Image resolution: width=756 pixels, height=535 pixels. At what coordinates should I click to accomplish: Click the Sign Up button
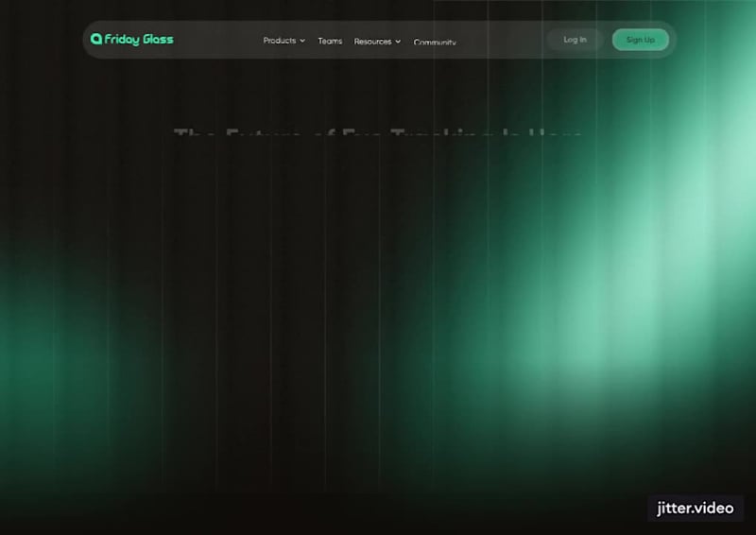pyautogui.click(x=641, y=40)
